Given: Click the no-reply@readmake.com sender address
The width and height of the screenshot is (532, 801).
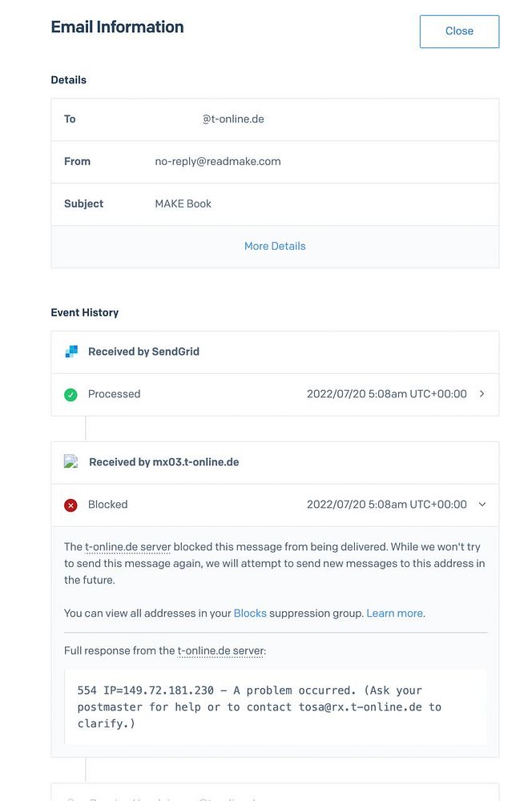Looking at the screenshot, I should 218,162.
